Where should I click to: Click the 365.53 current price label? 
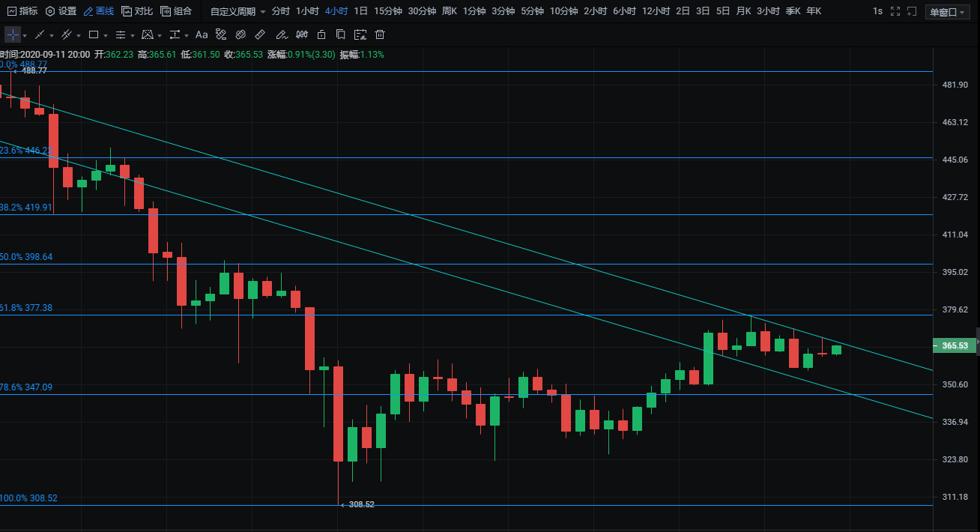955,345
